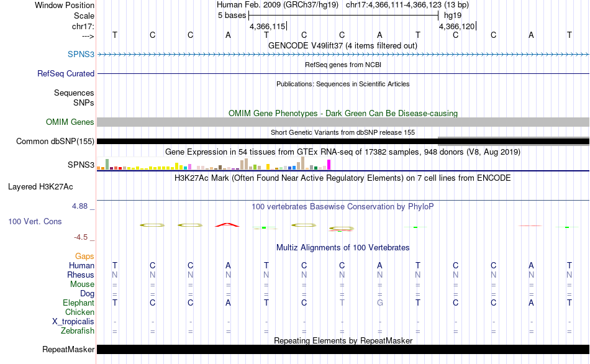Open the Layered H3K27Ac track label
This screenshot has height=364, width=590.
pos(40,187)
